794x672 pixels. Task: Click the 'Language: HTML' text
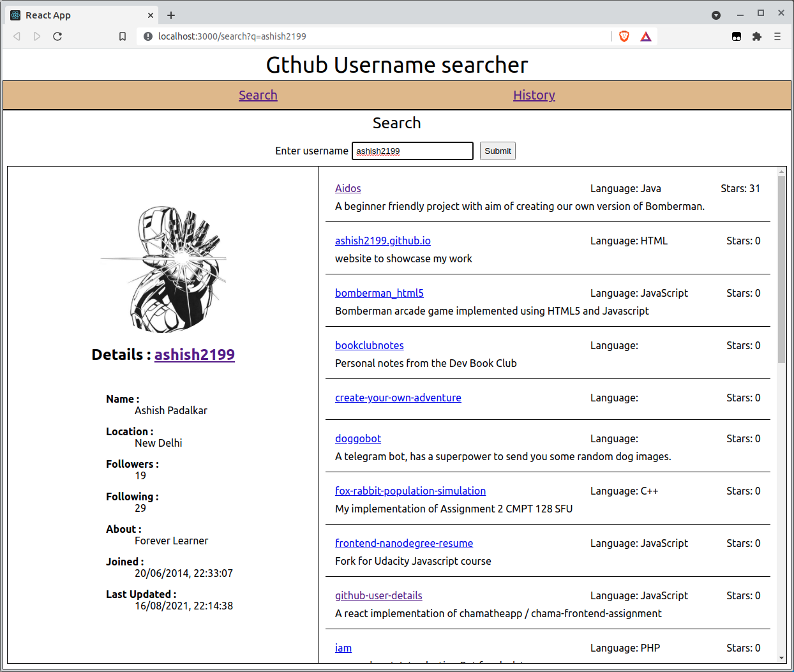tap(629, 241)
